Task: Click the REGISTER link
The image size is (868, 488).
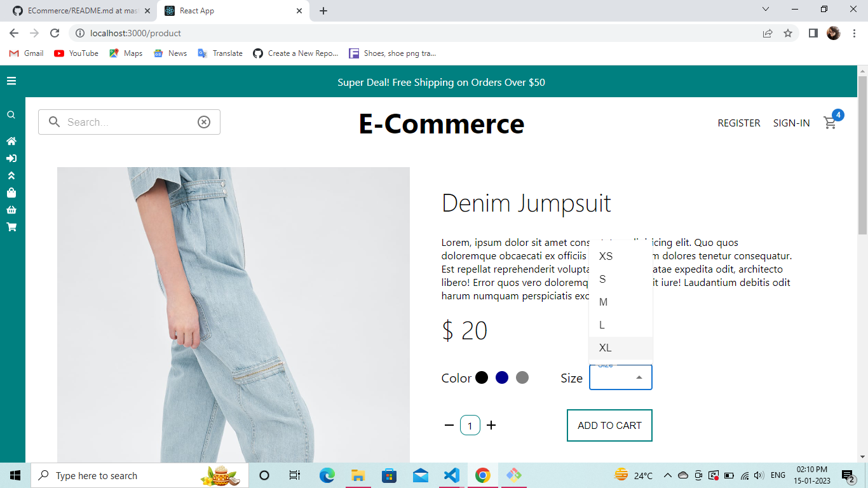Action: (x=738, y=123)
